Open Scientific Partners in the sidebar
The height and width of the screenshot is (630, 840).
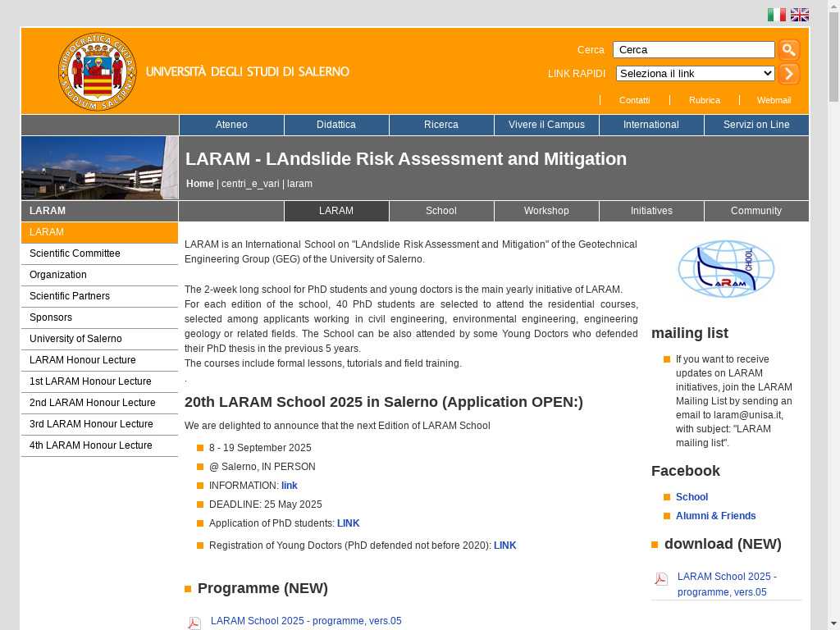click(x=99, y=296)
